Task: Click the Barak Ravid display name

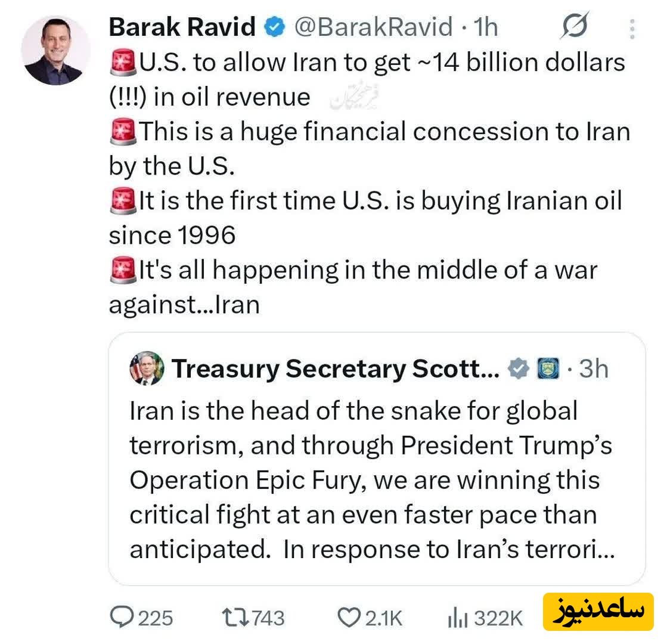Action: point(182,27)
